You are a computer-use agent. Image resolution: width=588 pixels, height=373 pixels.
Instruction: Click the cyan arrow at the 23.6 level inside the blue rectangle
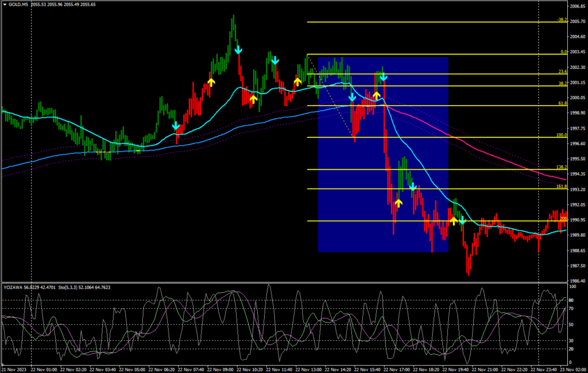[383, 76]
